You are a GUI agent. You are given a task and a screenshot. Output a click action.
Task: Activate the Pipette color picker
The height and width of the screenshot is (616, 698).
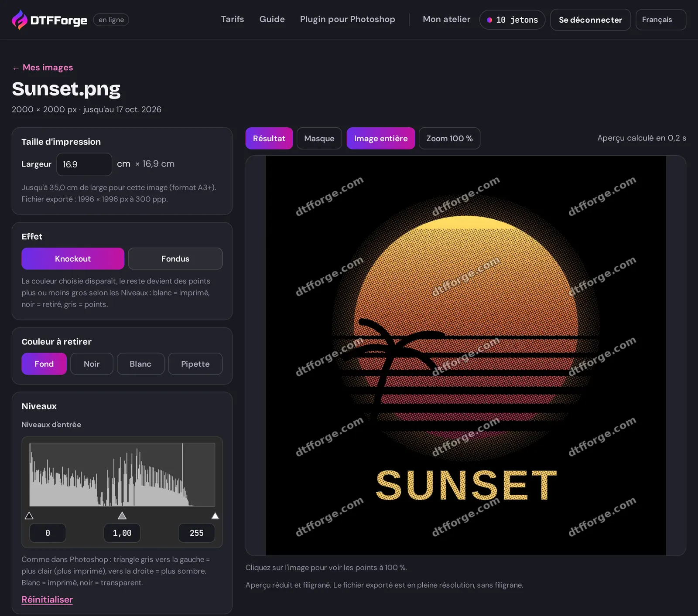pyautogui.click(x=195, y=364)
